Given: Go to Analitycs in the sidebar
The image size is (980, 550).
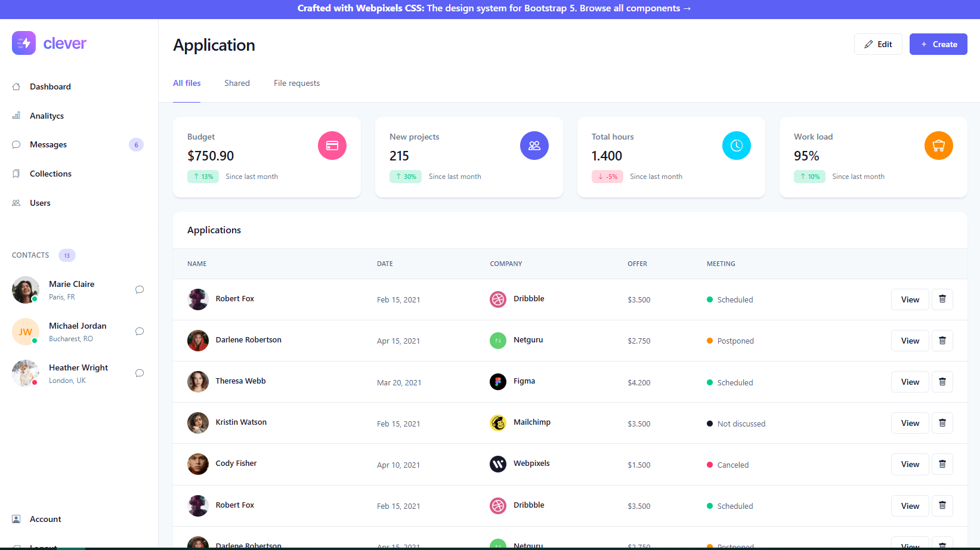Looking at the screenshot, I should click(x=47, y=116).
